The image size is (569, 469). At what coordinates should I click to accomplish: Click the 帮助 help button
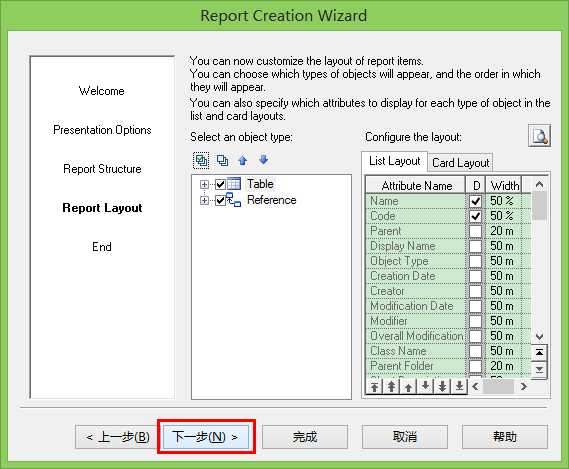pyautogui.click(x=505, y=437)
